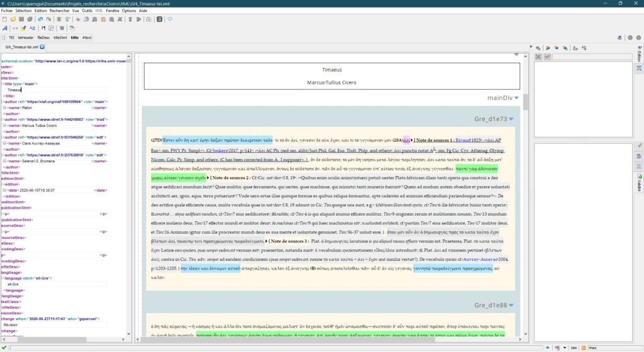Click the center document pane vertical scrollbar
The image size is (644, 352).
click(x=525, y=102)
